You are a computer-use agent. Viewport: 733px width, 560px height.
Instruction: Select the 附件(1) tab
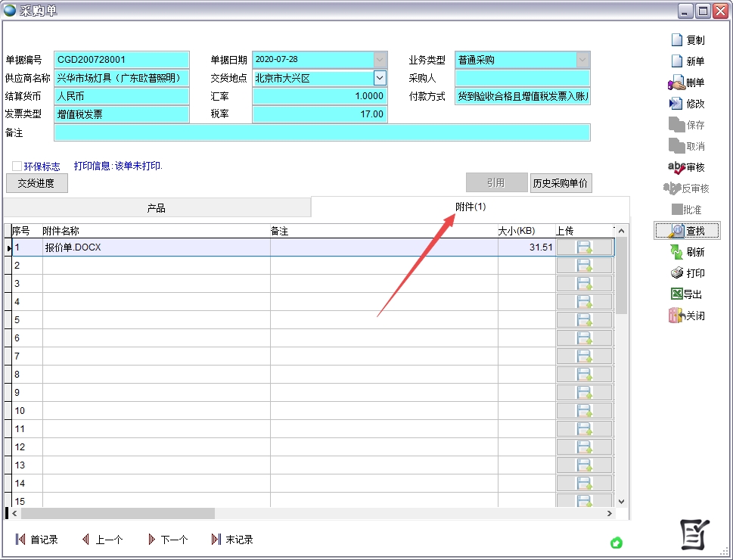(470, 207)
